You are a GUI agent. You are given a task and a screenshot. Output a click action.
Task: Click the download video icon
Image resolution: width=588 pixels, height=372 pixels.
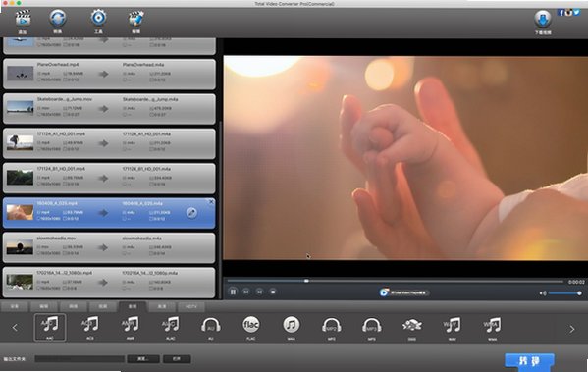coord(543,19)
